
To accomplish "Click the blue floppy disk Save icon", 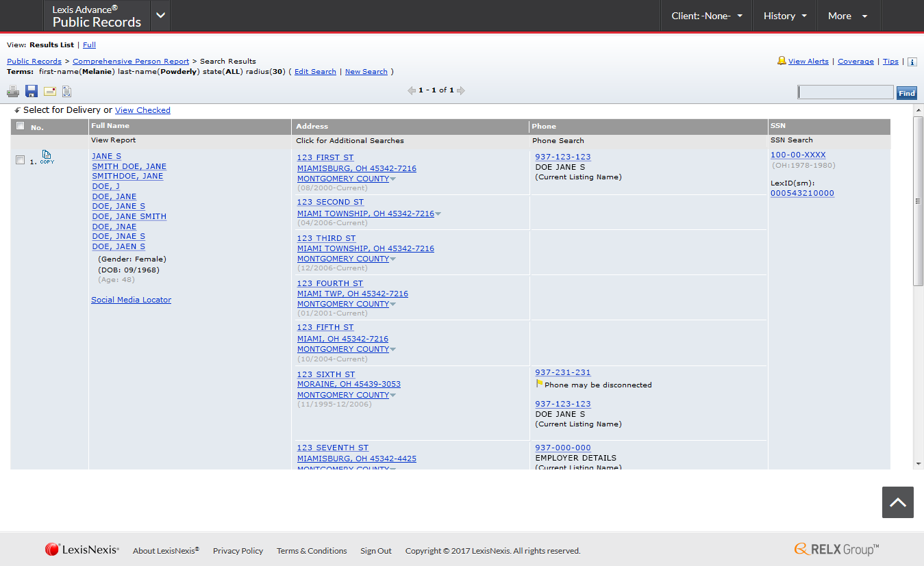I will [32, 91].
